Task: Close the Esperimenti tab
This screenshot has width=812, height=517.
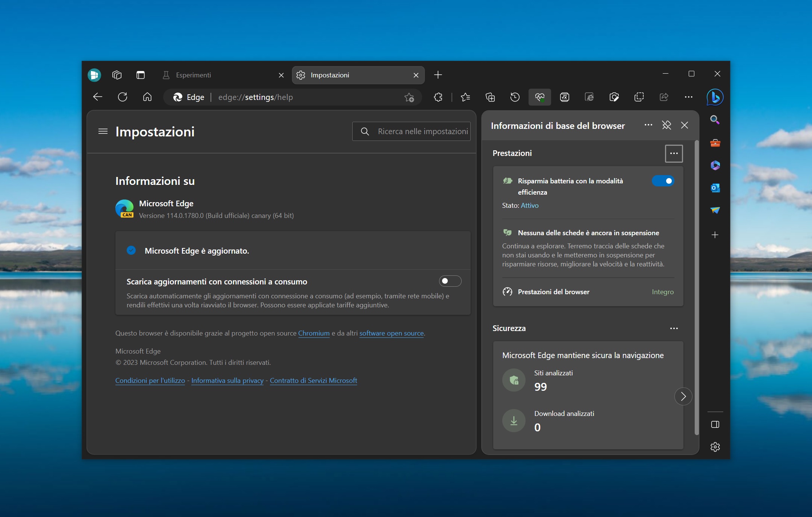Action: (281, 75)
